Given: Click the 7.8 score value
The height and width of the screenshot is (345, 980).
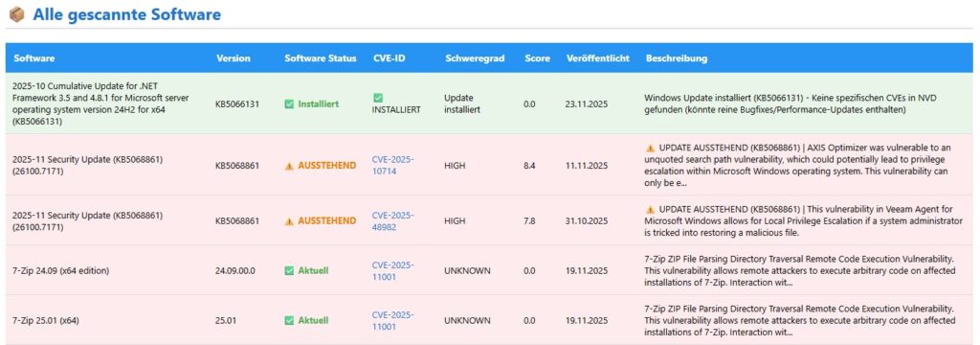Looking at the screenshot, I should (x=529, y=221).
